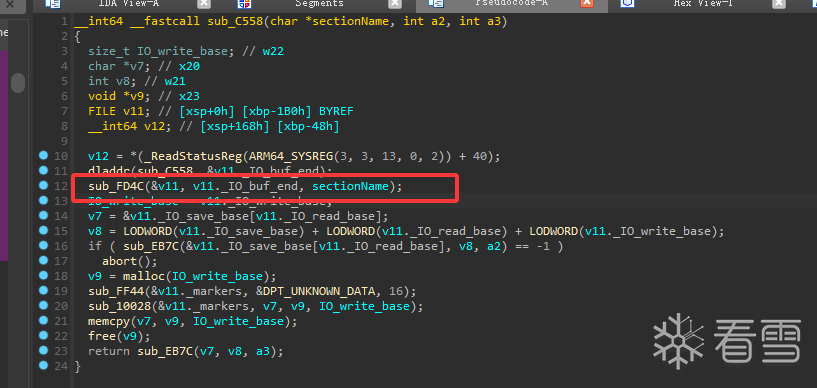The width and height of the screenshot is (817, 388).
Task: Set breakpoint dot on line 22 free
Action: (x=44, y=336)
